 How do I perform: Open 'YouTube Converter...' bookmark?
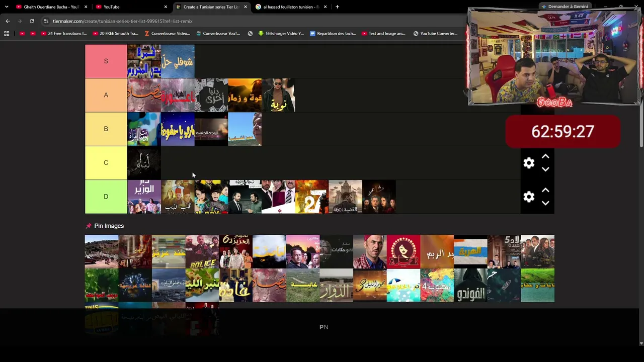(435, 34)
